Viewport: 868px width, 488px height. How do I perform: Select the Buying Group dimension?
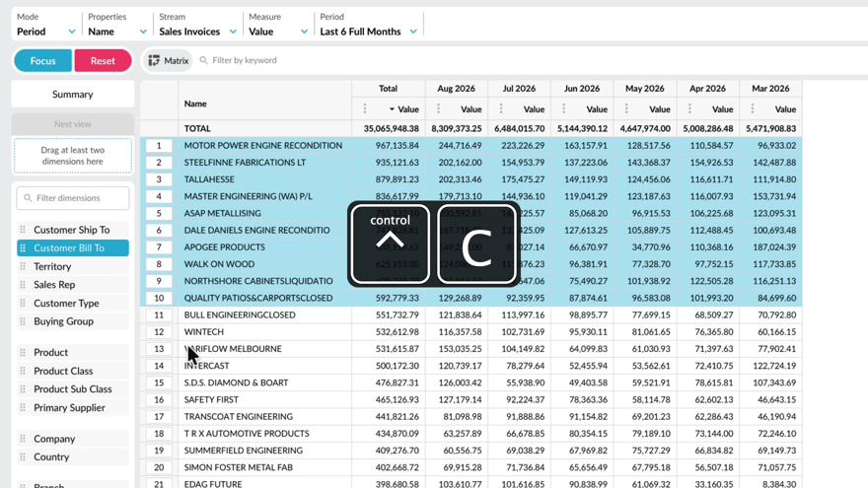[x=73, y=321]
